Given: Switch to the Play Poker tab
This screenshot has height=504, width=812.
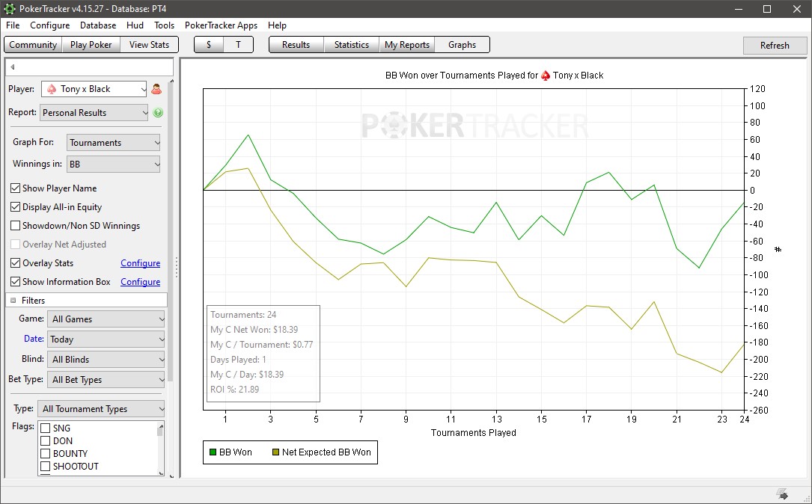Looking at the screenshot, I should click(x=91, y=45).
